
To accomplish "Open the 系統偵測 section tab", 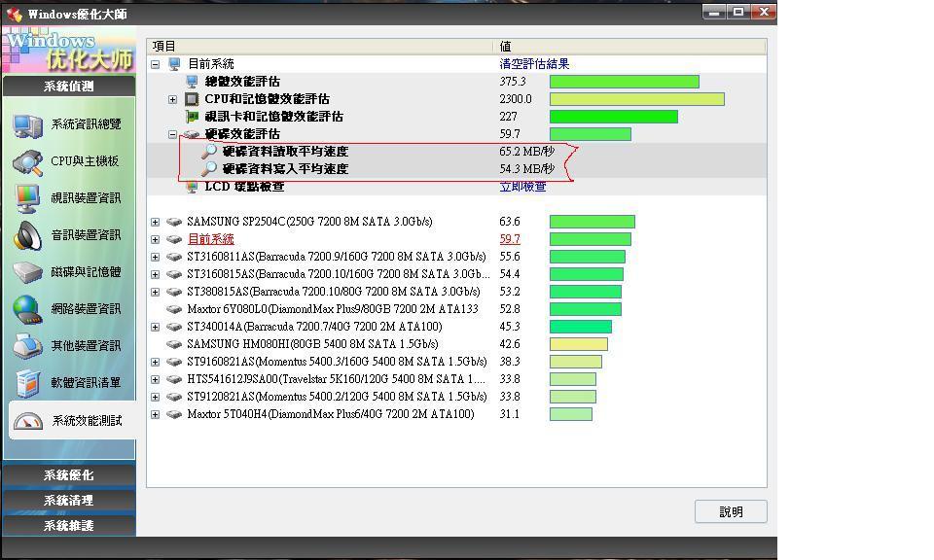I will tap(69, 87).
